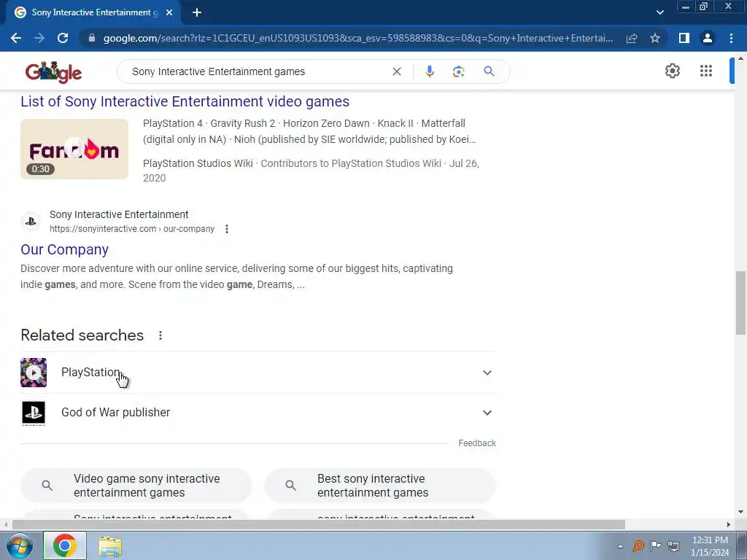Select the Sony Interactive Entertainment tab
Screen dimensions: 747x560
(93, 12)
